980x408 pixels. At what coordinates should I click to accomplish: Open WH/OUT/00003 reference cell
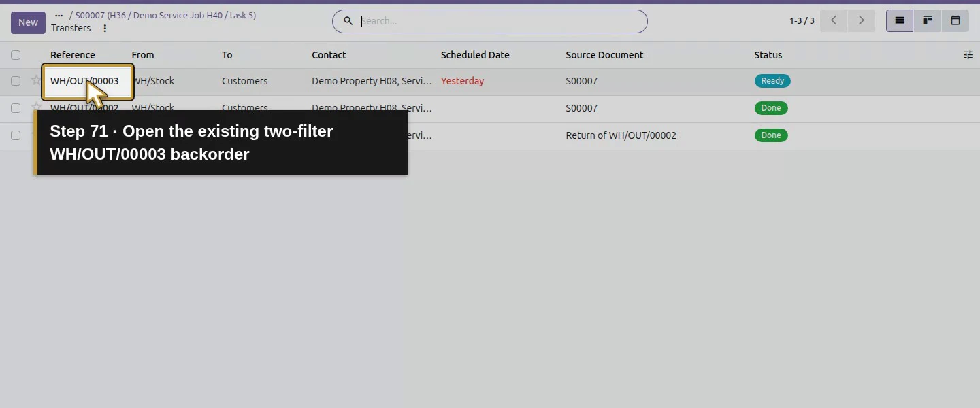pos(84,81)
